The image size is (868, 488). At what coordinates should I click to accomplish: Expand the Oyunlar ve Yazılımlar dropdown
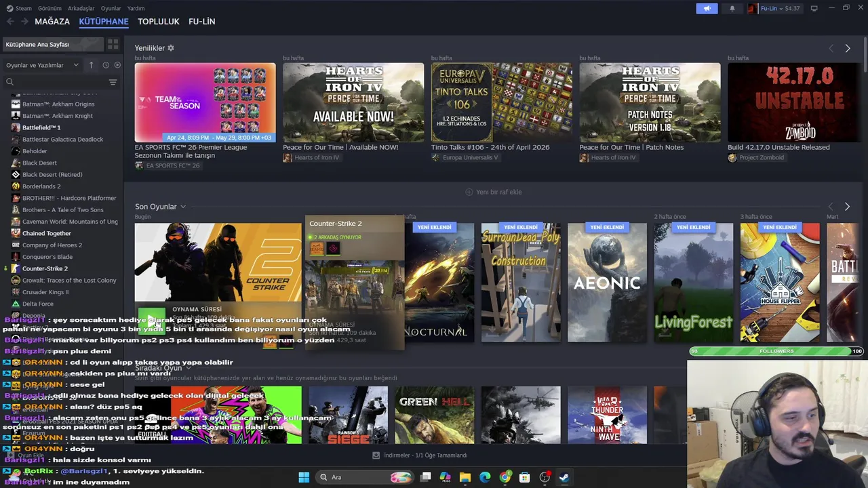point(42,65)
